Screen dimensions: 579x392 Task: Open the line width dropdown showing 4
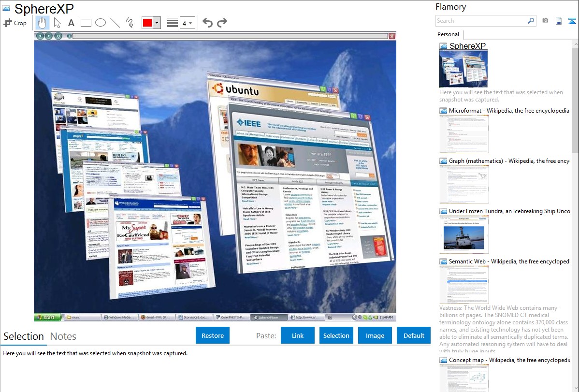tap(187, 23)
